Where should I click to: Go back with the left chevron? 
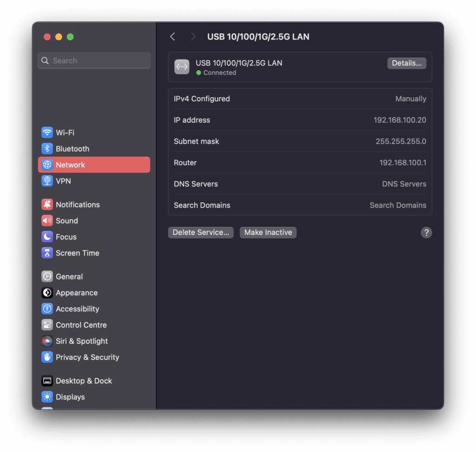click(x=172, y=37)
